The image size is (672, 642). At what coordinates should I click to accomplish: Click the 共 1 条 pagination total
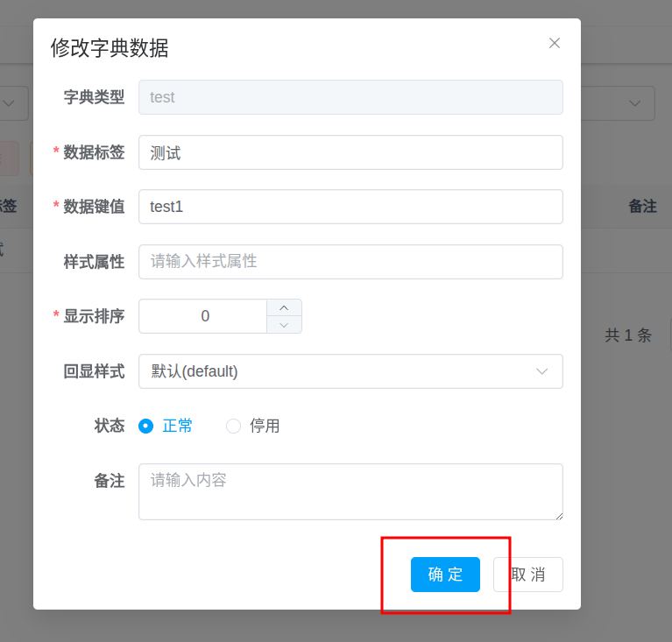(x=628, y=335)
